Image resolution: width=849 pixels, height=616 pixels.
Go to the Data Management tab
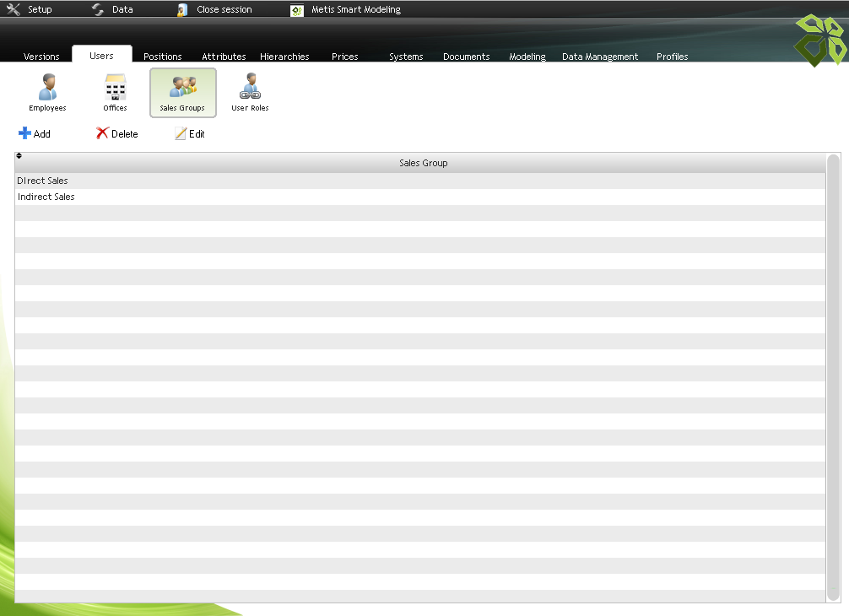coord(600,57)
